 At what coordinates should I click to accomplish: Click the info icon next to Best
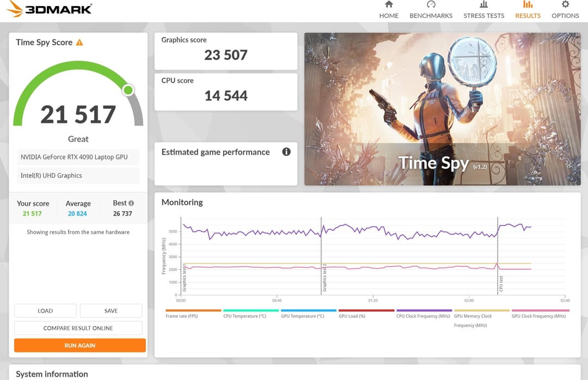(x=131, y=203)
